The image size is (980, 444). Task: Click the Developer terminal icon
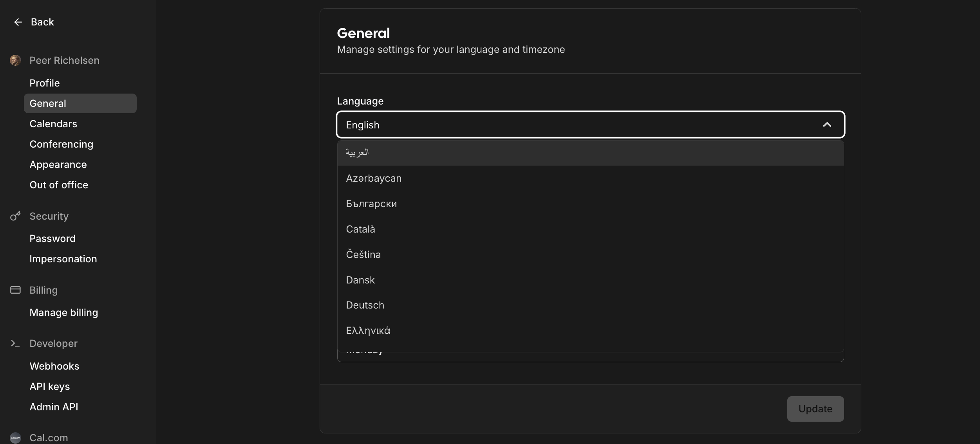tap(15, 343)
